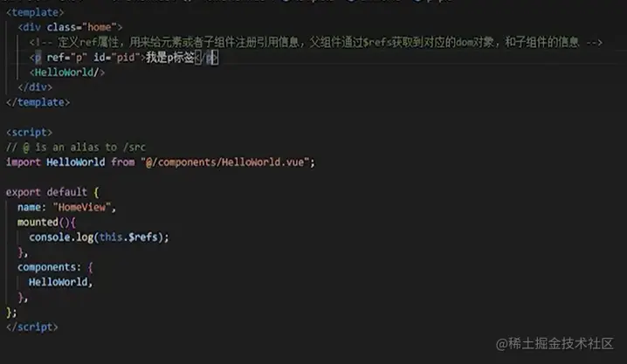Click the "@/components/HelloWorld.vue" path string
Viewport: 627px width, 364px height.
pyautogui.click(x=224, y=162)
